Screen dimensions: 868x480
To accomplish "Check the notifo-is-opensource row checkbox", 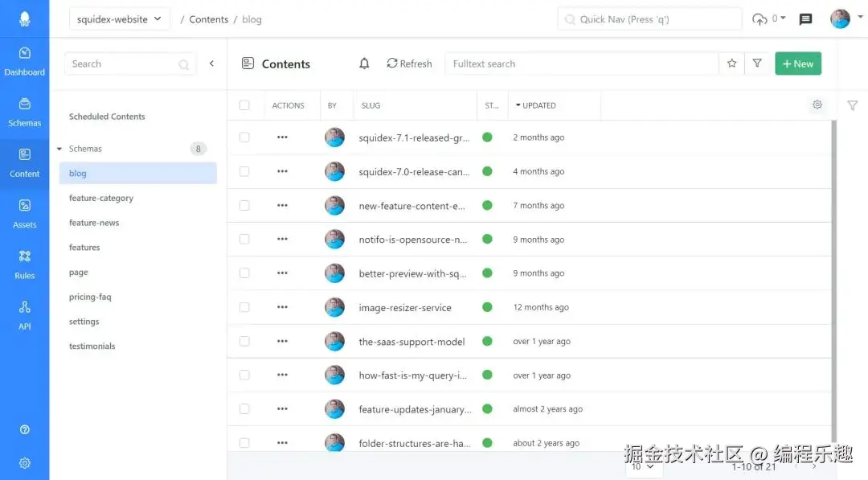I will pos(244,239).
